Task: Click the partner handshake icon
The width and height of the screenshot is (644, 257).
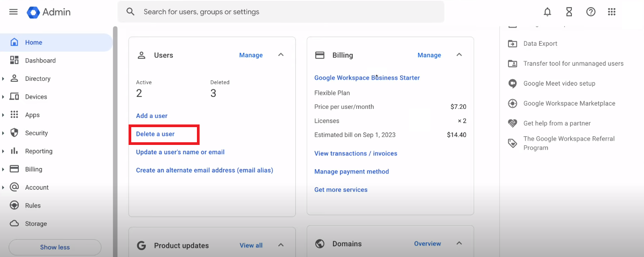Action: [512, 123]
